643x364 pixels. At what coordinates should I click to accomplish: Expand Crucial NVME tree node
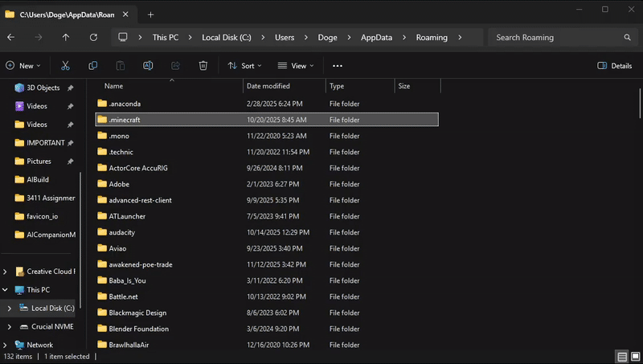click(x=10, y=327)
